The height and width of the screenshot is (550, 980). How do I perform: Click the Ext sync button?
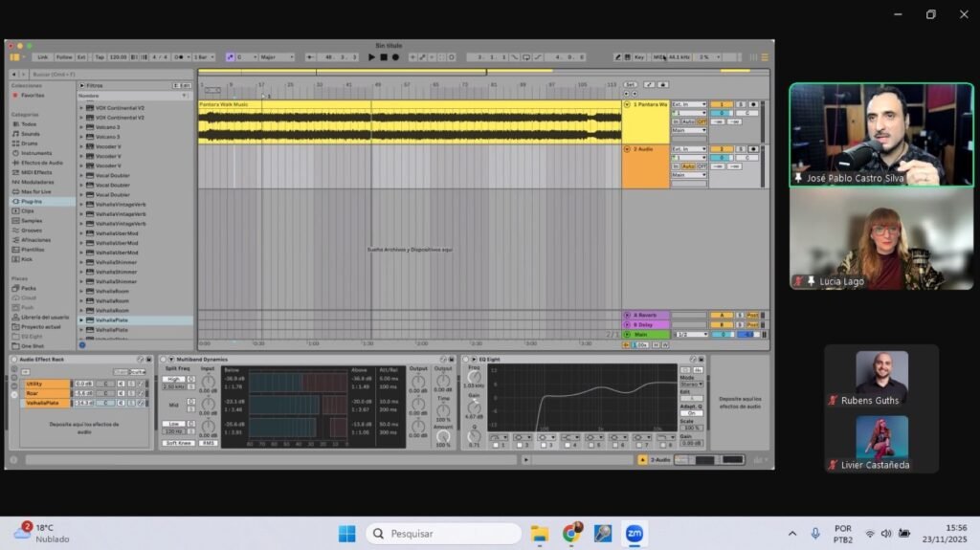coord(81,56)
